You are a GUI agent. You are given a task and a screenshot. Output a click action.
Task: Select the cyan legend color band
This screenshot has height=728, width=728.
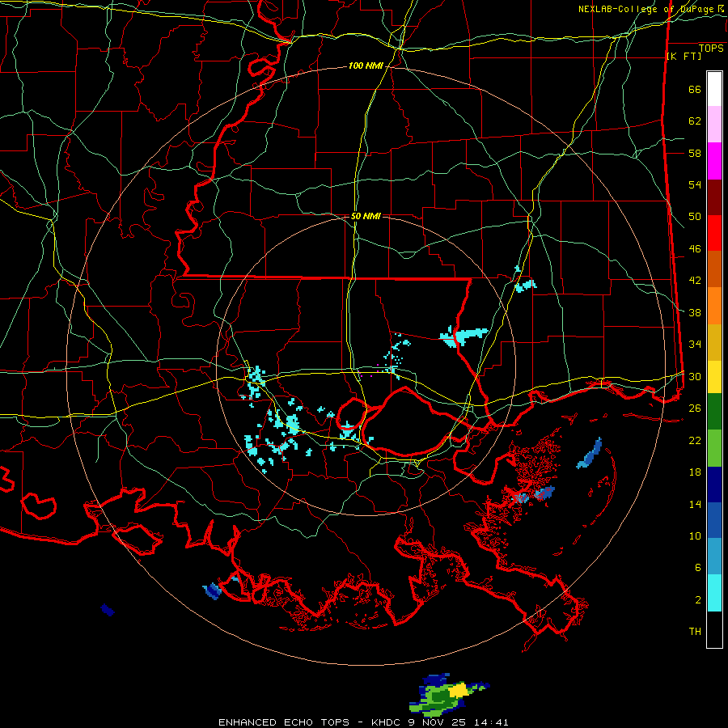[x=714, y=593]
